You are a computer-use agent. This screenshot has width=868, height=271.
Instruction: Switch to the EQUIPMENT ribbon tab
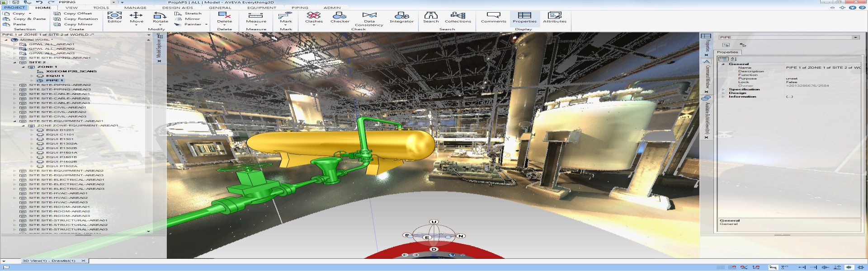[262, 8]
